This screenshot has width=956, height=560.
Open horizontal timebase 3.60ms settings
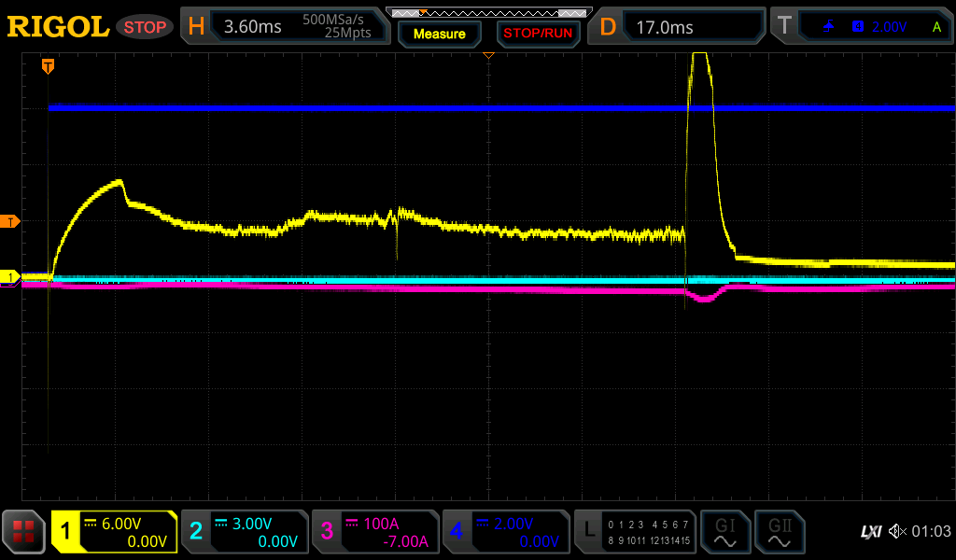[x=285, y=27]
